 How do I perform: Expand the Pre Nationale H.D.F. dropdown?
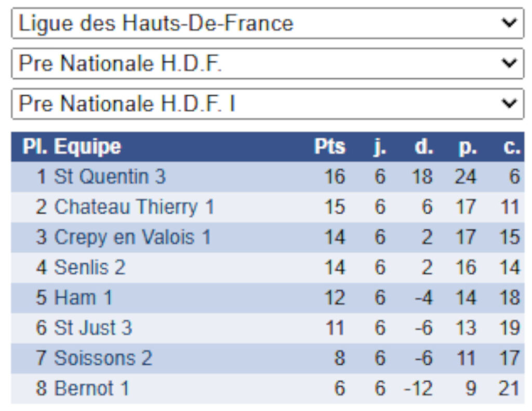[267, 63]
